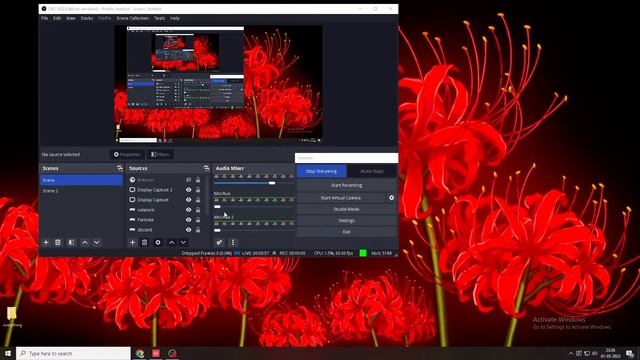This screenshot has height=360, width=640.
Task: Open the Audio Mixer three-dots menu
Action: (x=233, y=242)
